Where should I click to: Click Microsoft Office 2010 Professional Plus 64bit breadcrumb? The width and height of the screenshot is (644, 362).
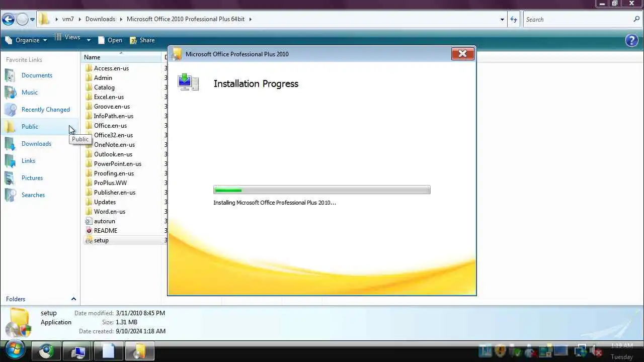(x=186, y=19)
